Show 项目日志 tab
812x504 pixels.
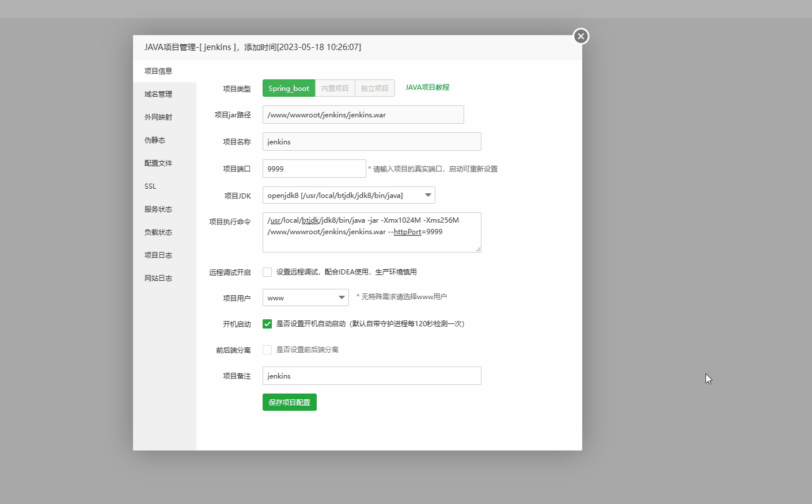click(165, 255)
